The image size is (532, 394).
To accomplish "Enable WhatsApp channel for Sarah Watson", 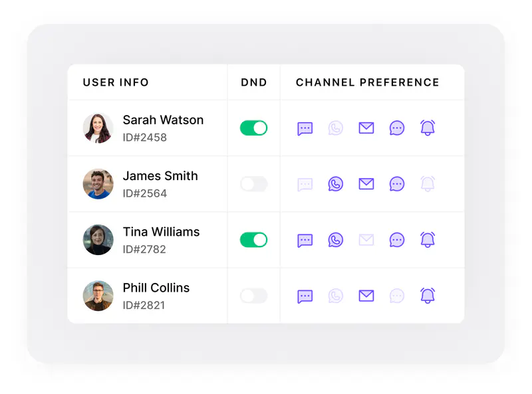I will coord(336,128).
